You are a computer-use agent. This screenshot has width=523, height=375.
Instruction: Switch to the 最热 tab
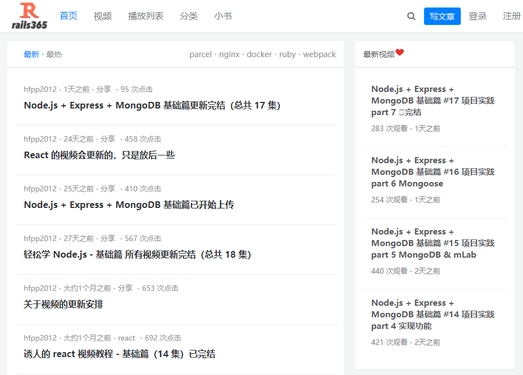pyautogui.click(x=54, y=54)
